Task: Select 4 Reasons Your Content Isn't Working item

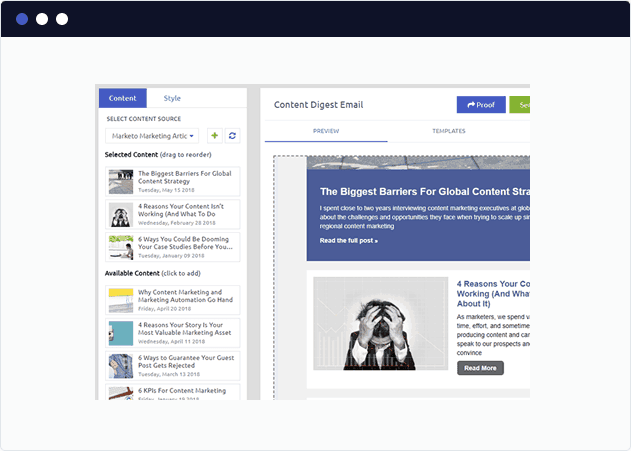Action: pos(173,214)
